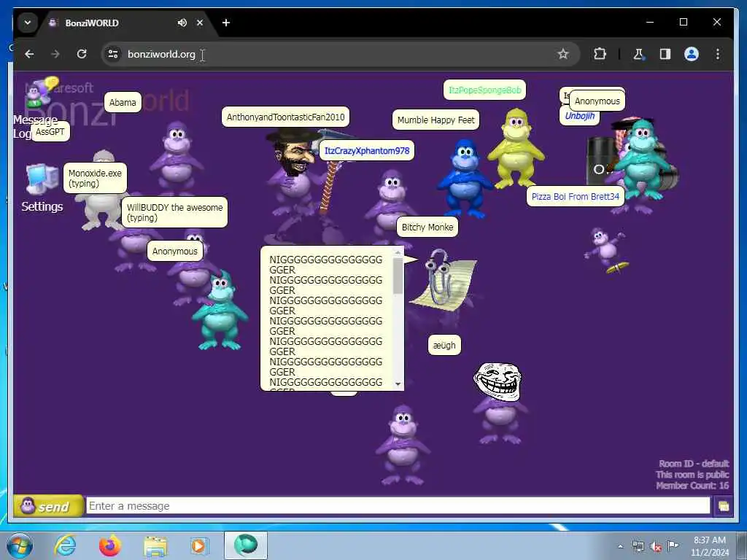Click the Room ID - default text
747x560 pixels.
[x=694, y=464]
